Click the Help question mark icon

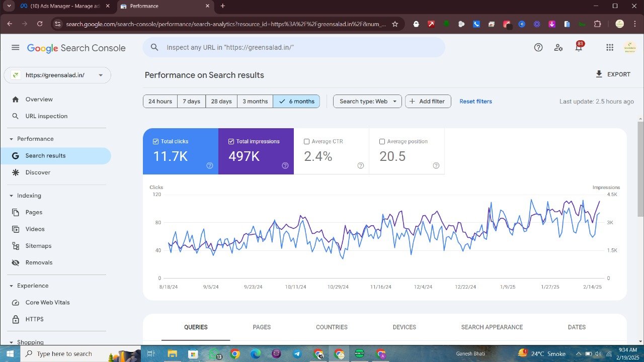(x=538, y=47)
